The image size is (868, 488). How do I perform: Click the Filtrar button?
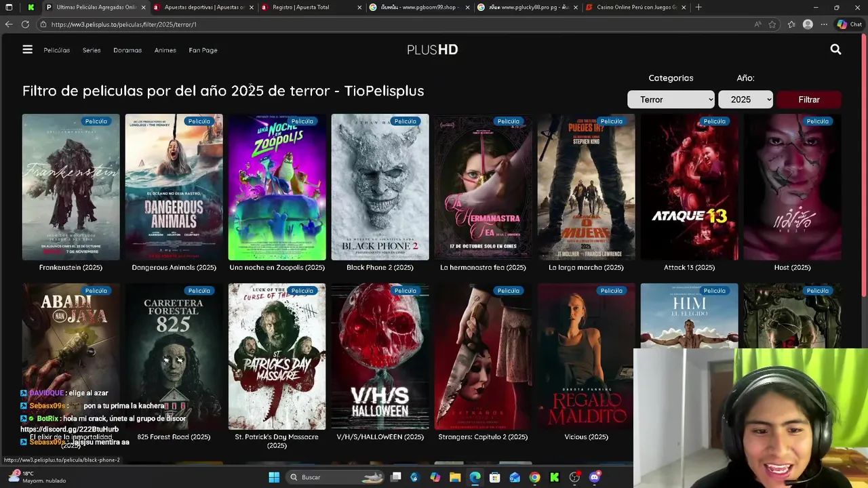point(808,100)
